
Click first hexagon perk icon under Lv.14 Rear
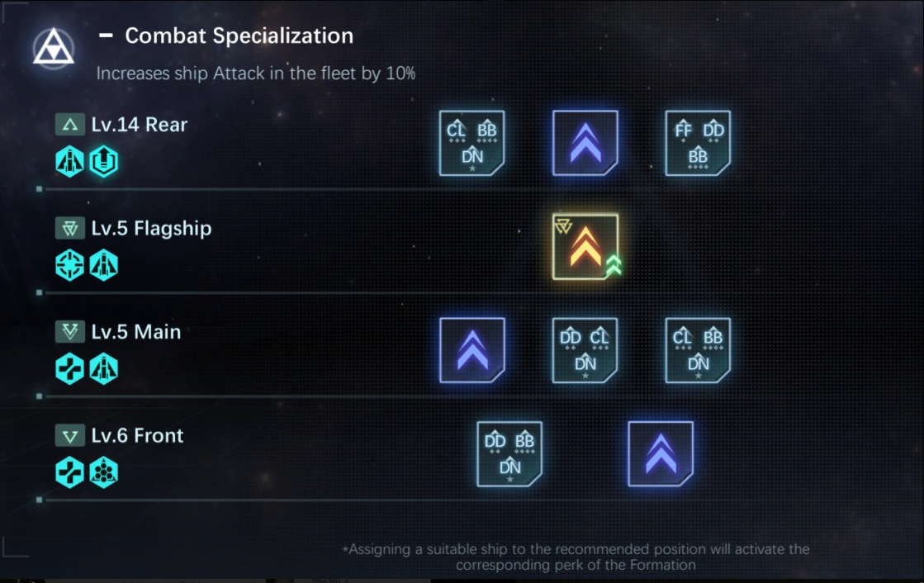click(69, 161)
